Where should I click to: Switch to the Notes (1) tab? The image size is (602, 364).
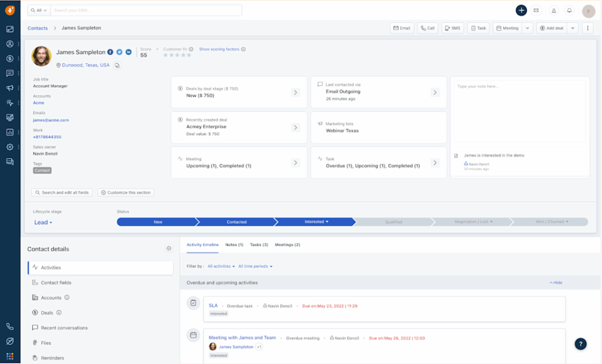(234, 245)
